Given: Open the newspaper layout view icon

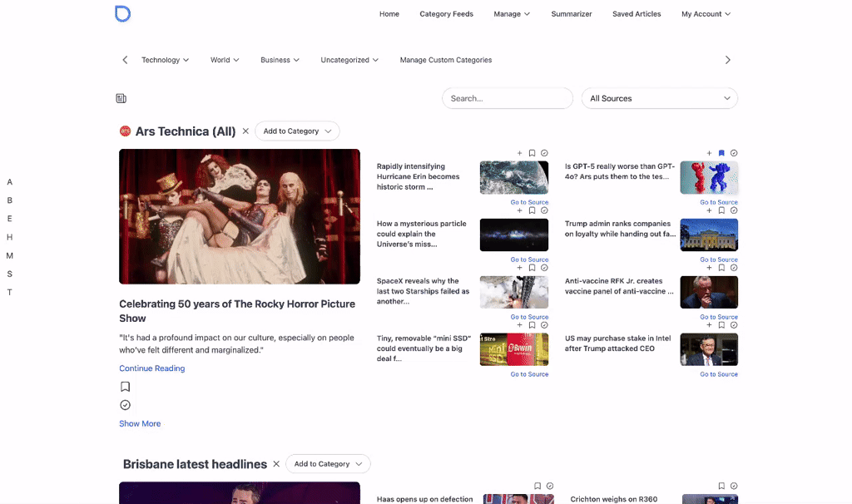Looking at the screenshot, I should (121, 98).
